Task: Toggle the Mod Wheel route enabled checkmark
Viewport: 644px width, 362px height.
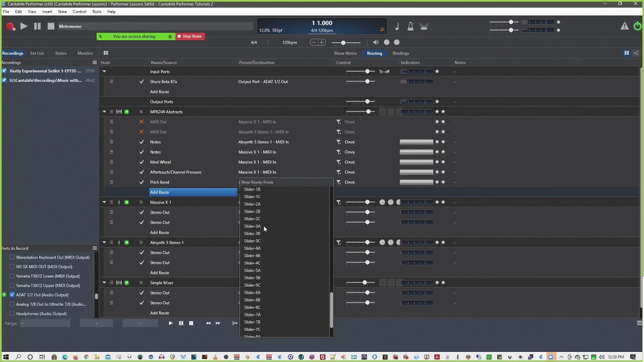Action: tap(141, 162)
